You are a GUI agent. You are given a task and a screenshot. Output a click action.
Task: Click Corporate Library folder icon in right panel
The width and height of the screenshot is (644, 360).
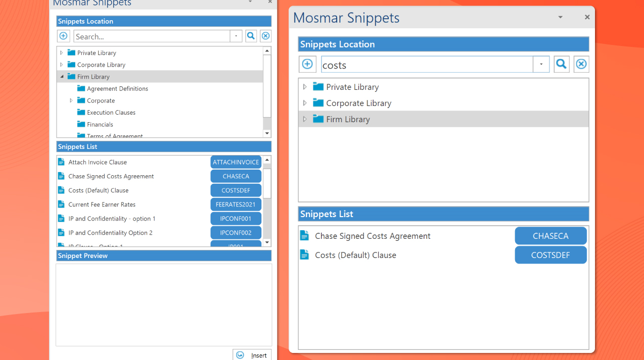coord(318,103)
